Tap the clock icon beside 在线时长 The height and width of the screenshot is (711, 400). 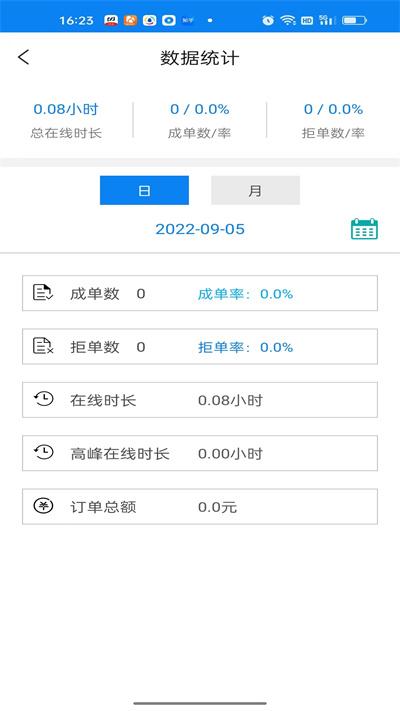coord(44,399)
